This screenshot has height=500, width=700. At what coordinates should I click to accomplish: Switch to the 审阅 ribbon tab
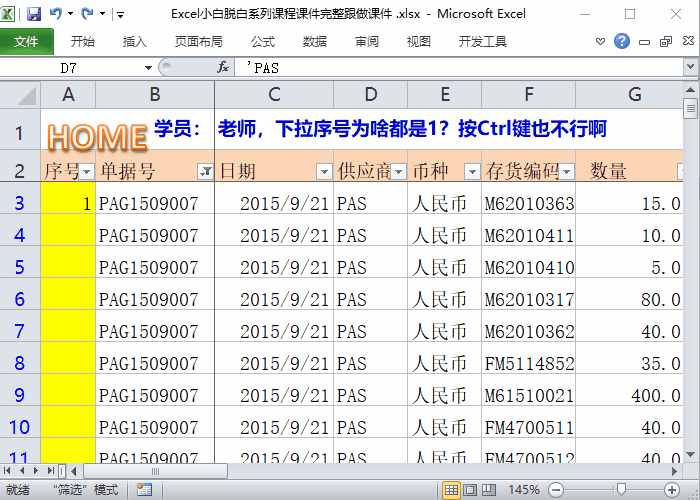point(367,42)
